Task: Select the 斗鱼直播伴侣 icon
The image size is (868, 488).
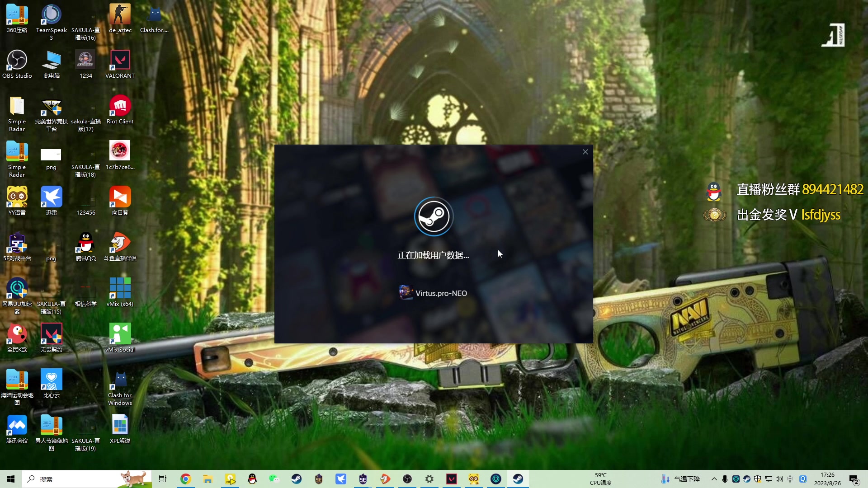Action: click(120, 247)
